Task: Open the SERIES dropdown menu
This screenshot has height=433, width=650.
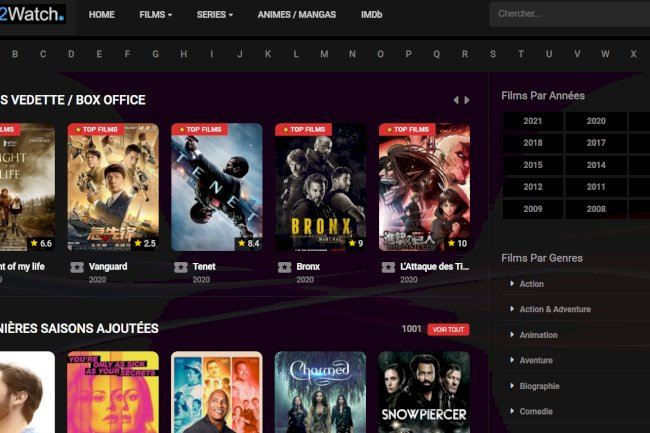Action: point(214,15)
